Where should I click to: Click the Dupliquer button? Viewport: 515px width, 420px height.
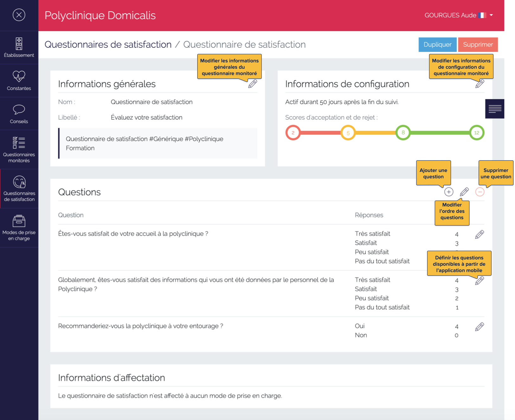437,44
